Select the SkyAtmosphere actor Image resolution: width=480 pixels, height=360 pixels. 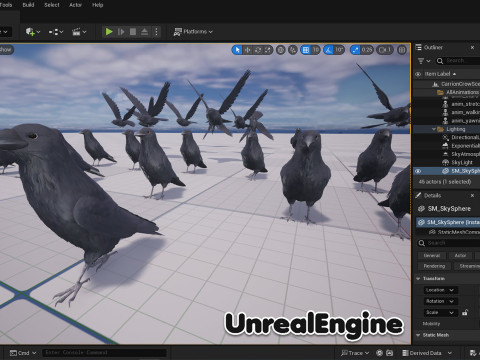click(x=447, y=154)
